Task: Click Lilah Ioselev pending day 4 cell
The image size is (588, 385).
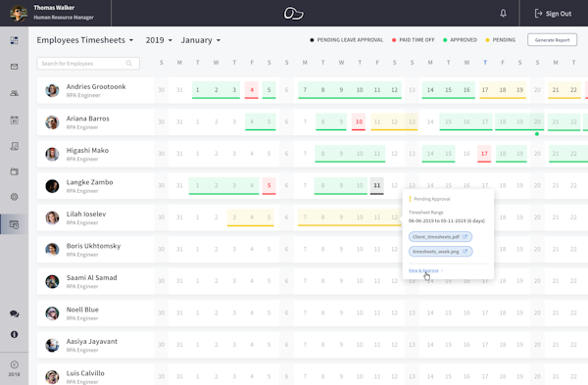Action: (x=252, y=217)
